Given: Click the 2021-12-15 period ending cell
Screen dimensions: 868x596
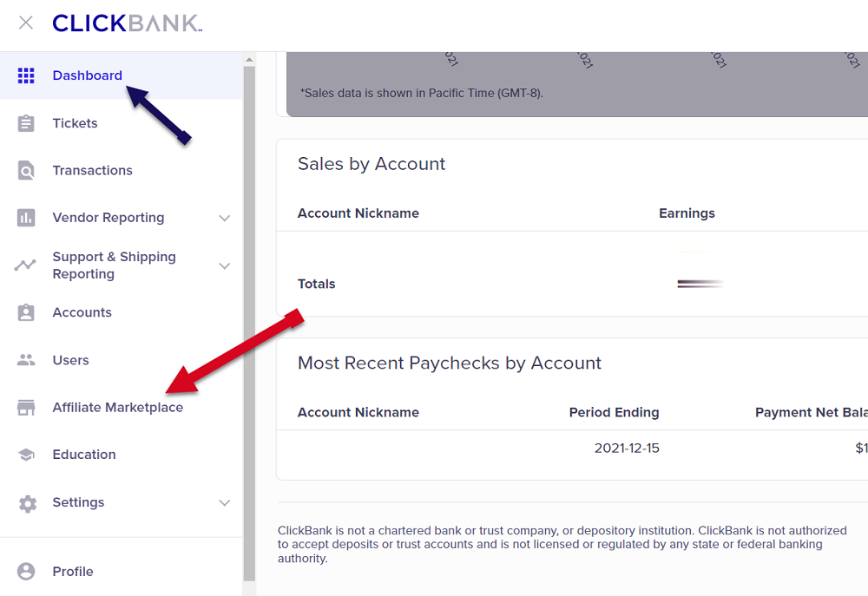Looking at the screenshot, I should point(627,449).
